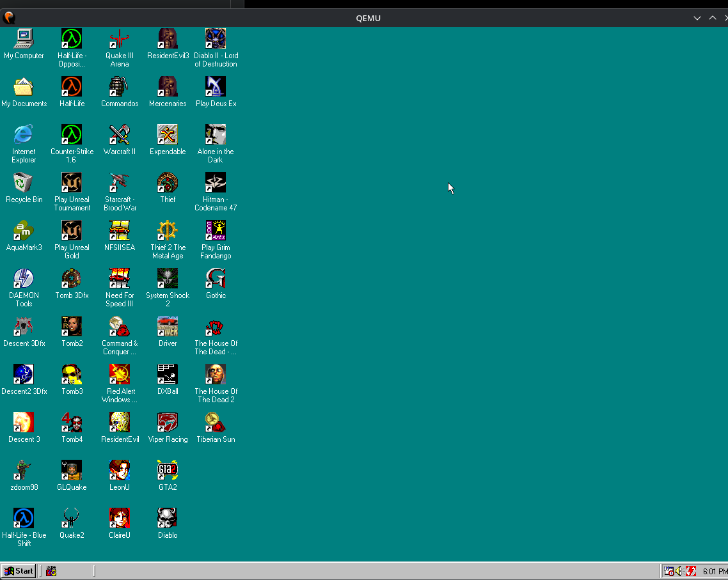Open the Start menu
The image size is (728, 580).
pyautogui.click(x=18, y=570)
